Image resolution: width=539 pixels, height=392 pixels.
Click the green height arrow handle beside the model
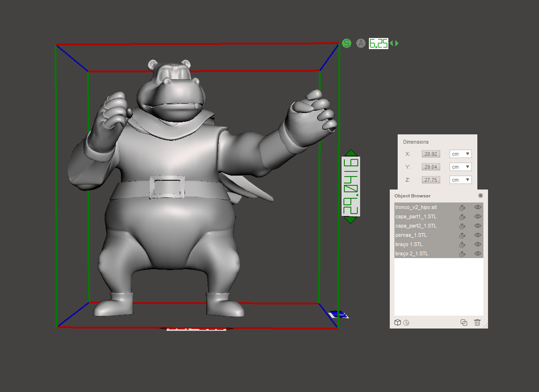tap(351, 154)
